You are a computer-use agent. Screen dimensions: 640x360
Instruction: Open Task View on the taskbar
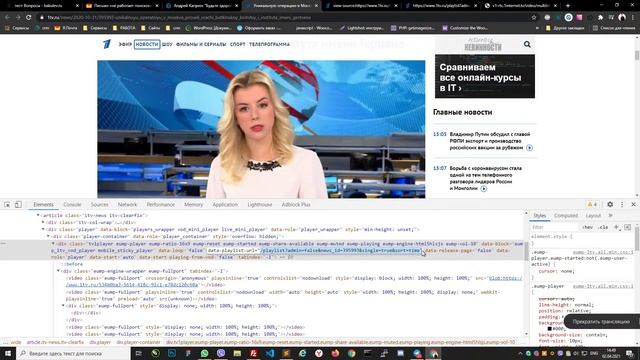click(139, 353)
